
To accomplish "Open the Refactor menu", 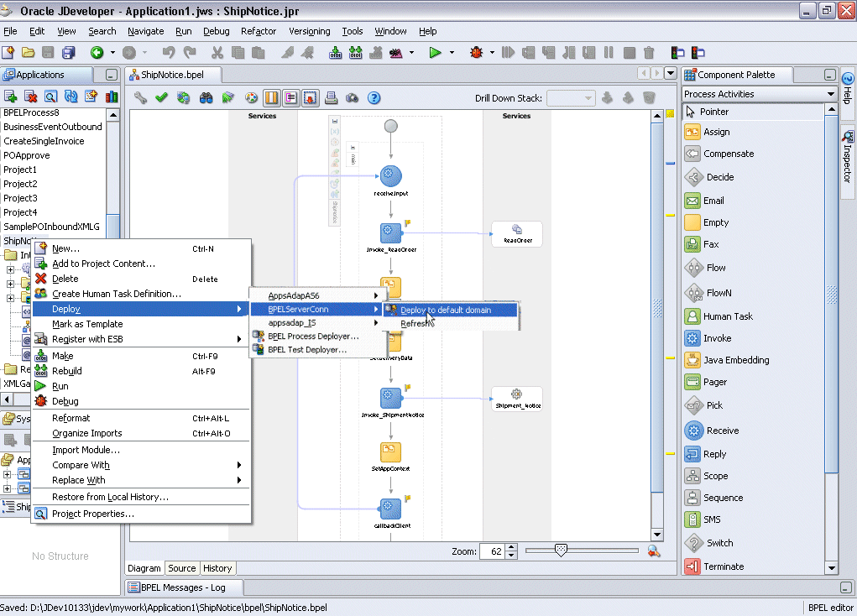I will (x=259, y=31).
